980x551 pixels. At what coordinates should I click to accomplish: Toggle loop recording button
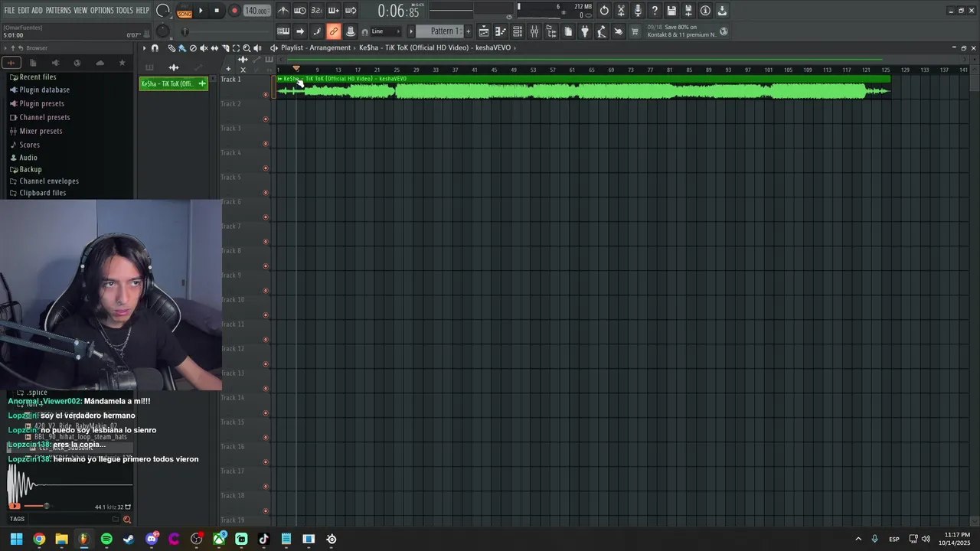(351, 11)
